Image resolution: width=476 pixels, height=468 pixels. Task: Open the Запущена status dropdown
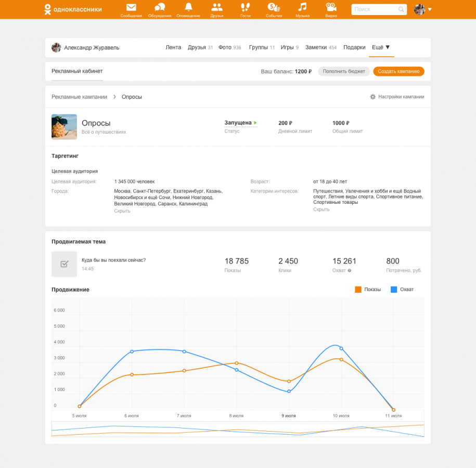pyautogui.click(x=240, y=123)
